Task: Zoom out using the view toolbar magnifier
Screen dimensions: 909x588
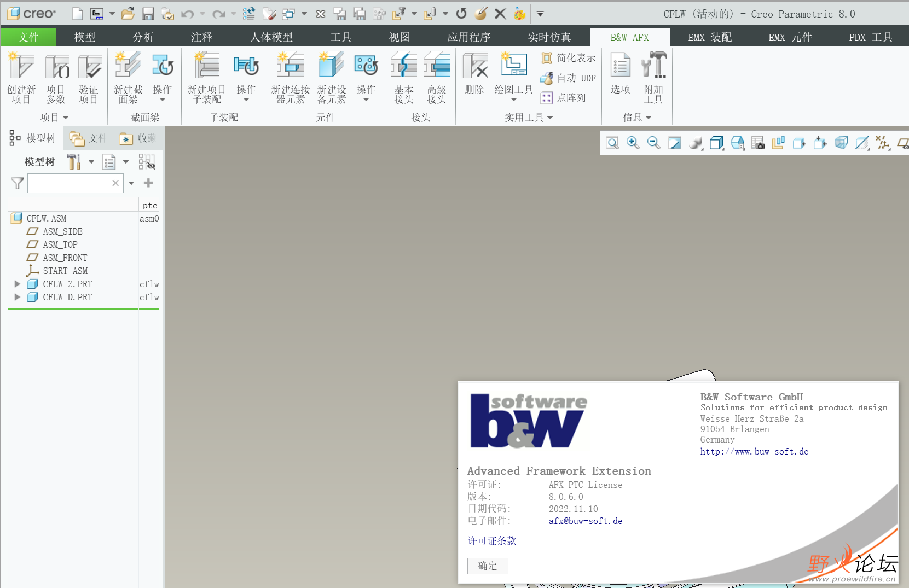Action: point(653,143)
